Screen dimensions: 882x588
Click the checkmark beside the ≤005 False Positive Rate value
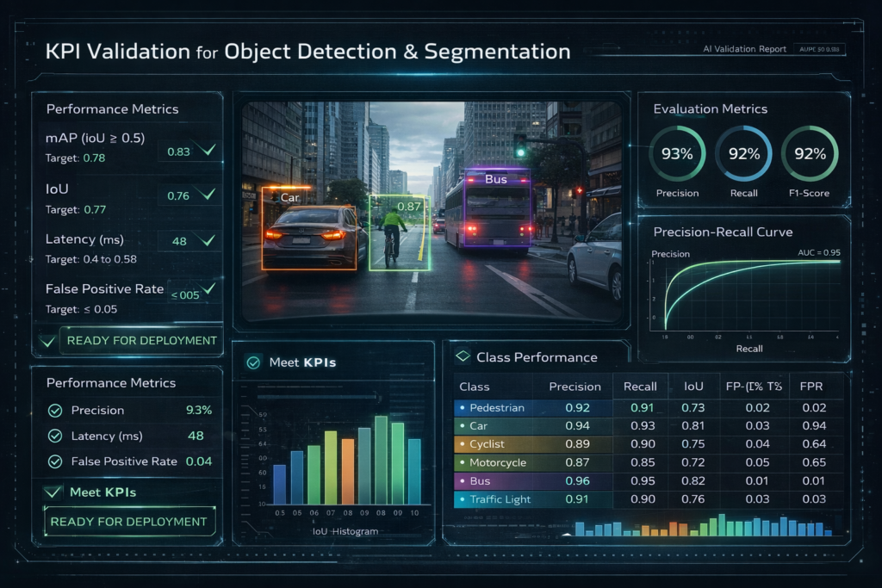click(207, 291)
